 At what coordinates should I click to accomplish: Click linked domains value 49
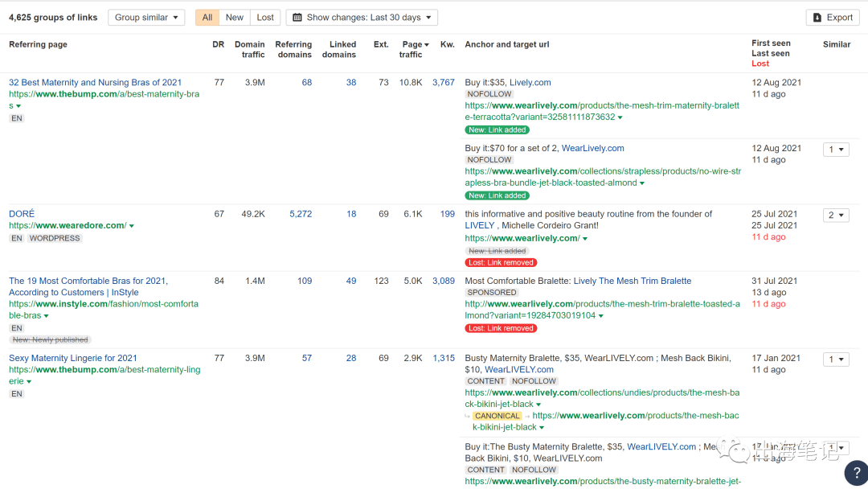pos(351,281)
